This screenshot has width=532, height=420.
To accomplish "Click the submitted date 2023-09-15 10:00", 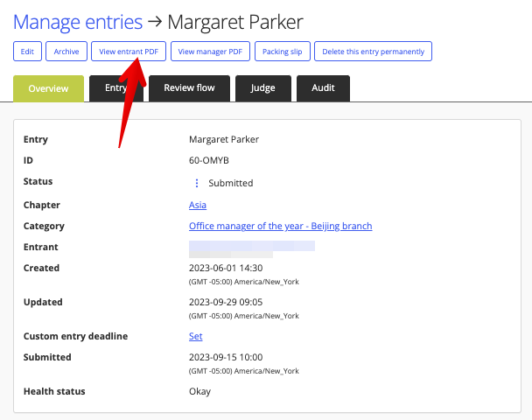I will click(x=226, y=357).
